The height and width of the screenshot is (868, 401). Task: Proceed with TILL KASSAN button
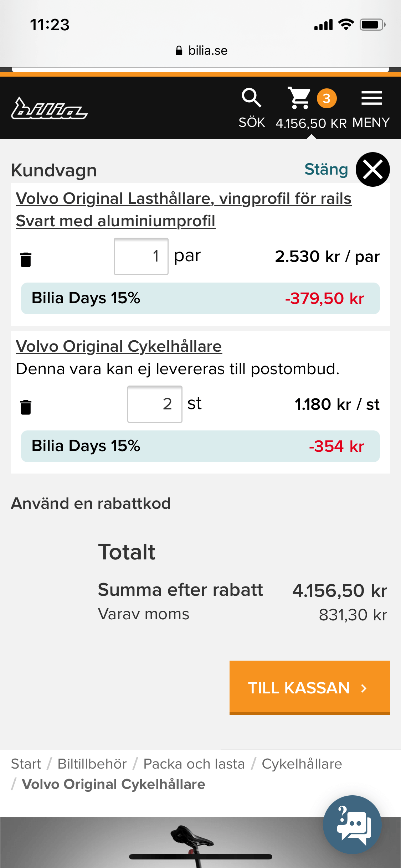pos(309,688)
